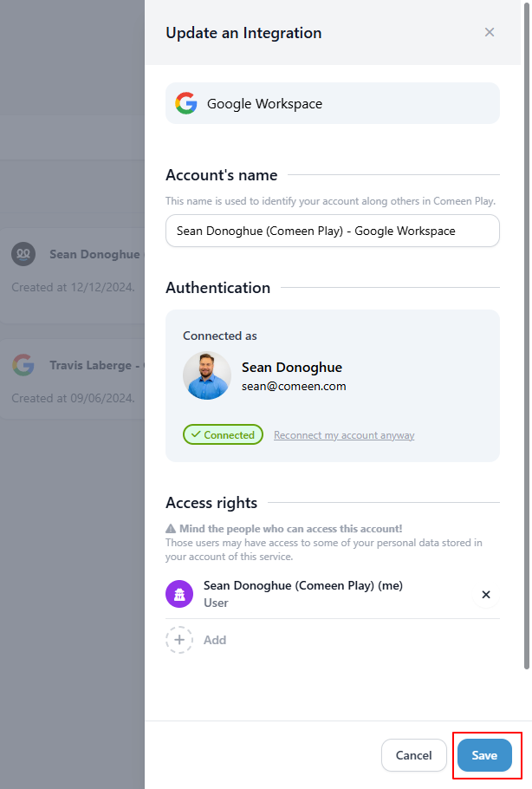The image size is (532, 789).
Task: Select the Sean Donoghue integration in background list
Action: [x=73, y=275]
